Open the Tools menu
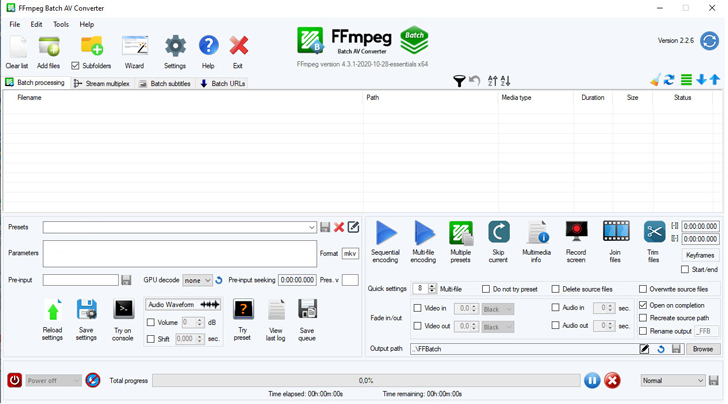Image resolution: width=728 pixels, height=404 pixels. click(61, 24)
